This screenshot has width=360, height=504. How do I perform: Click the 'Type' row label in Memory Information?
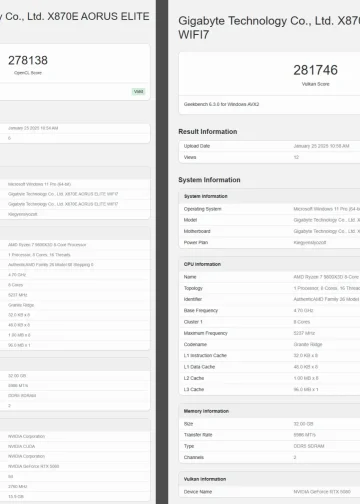[x=189, y=446]
